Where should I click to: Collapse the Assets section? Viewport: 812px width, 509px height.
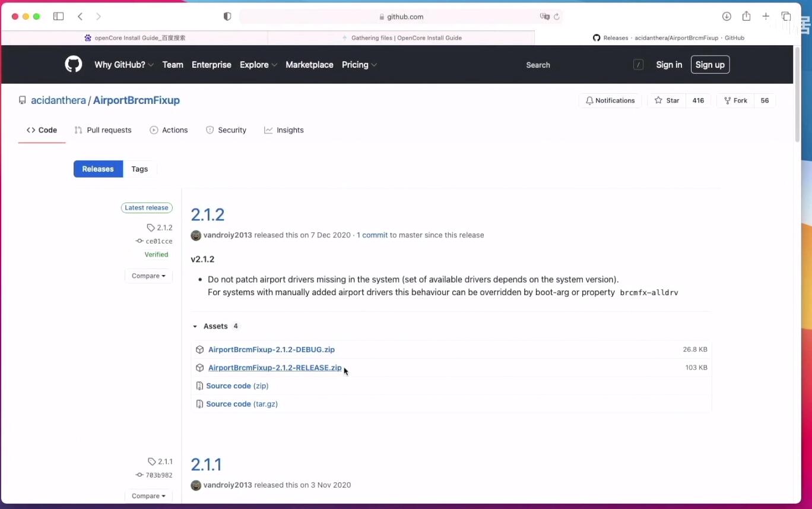pos(215,326)
